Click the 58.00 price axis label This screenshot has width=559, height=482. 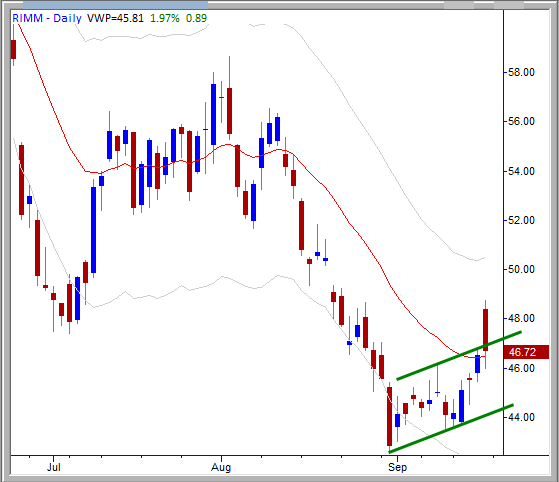(521, 72)
